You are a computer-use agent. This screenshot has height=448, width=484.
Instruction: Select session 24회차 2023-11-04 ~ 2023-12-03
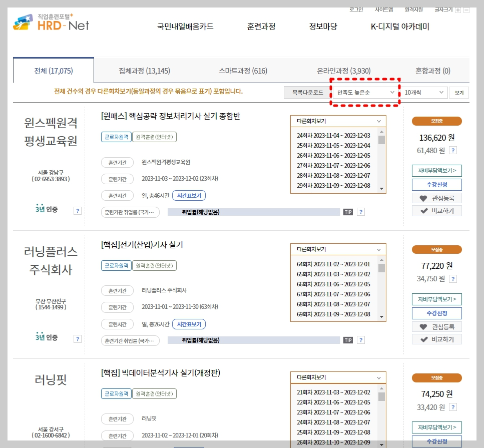point(334,136)
